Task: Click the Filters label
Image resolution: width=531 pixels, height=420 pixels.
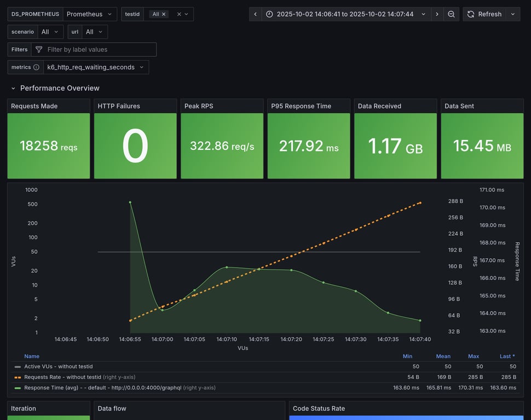Action: pyautogui.click(x=19, y=49)
